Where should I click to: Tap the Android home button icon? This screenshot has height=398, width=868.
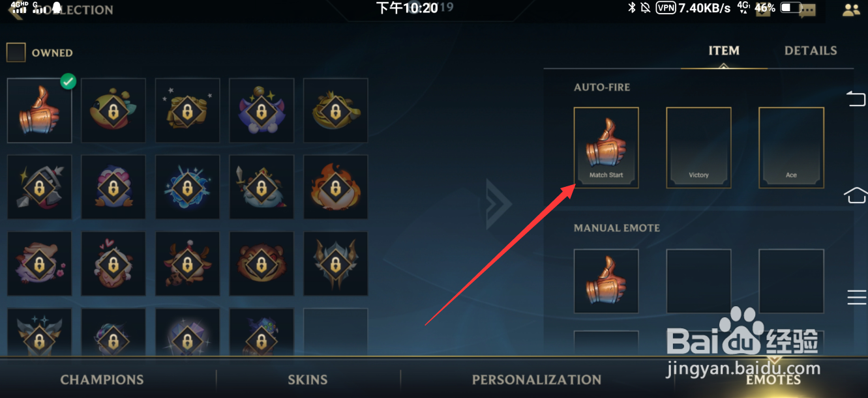(x=856, y=194)
